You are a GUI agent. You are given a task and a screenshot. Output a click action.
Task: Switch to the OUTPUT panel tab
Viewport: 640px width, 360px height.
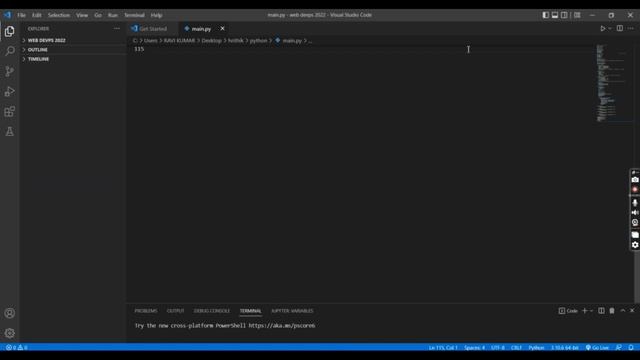point(176,311)
